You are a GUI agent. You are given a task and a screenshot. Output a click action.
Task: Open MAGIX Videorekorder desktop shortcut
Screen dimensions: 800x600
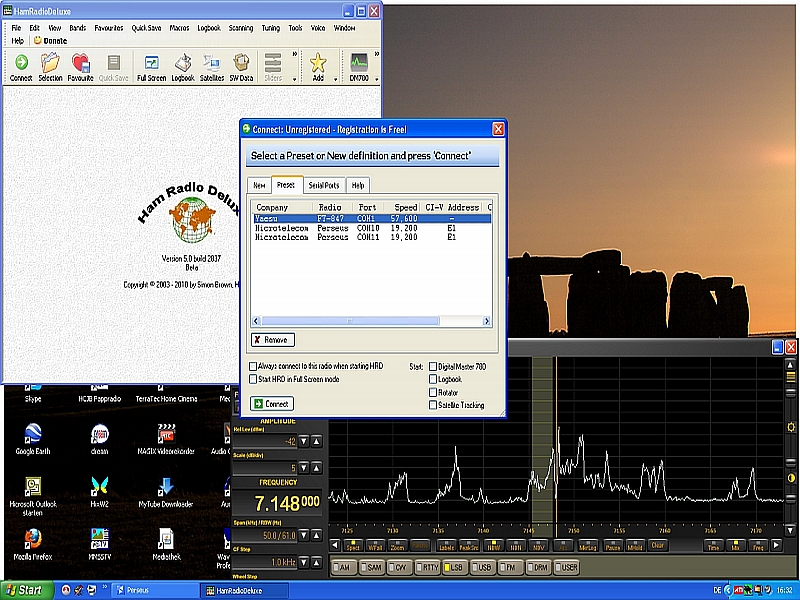pyautogui.click(x=166, y=439)
